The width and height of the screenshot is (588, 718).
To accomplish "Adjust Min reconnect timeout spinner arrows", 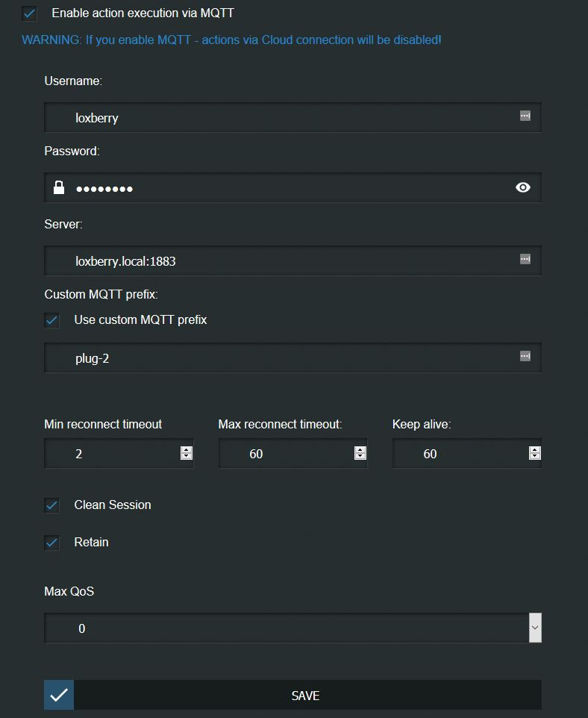I will pyautogui.click(x=187, y=453).
